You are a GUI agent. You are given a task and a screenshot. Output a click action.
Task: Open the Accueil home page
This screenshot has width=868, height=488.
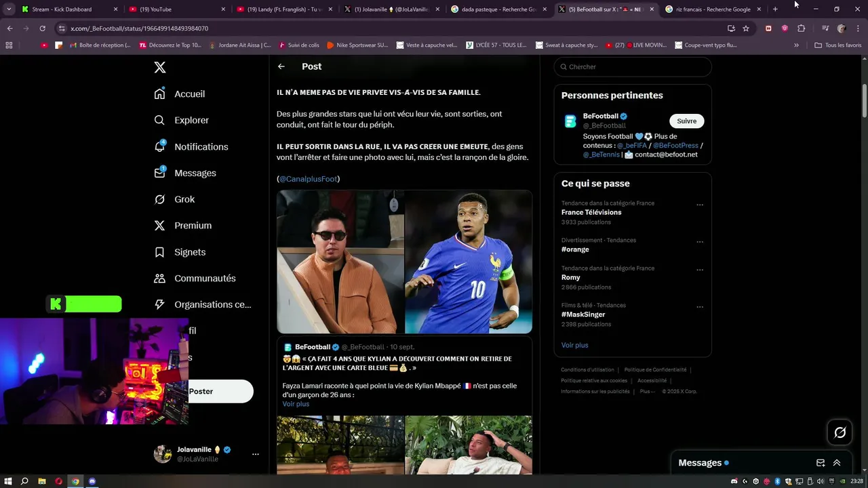tap(180, 94)
